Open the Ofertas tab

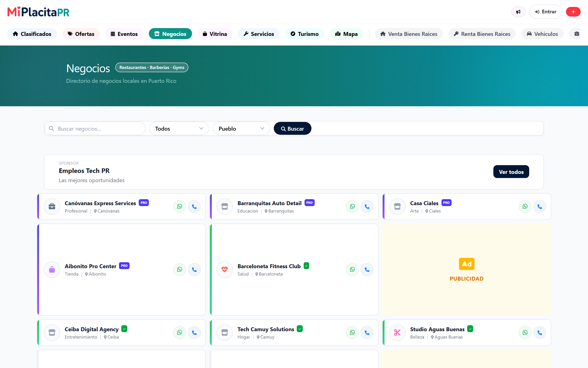tap(81, 34)
